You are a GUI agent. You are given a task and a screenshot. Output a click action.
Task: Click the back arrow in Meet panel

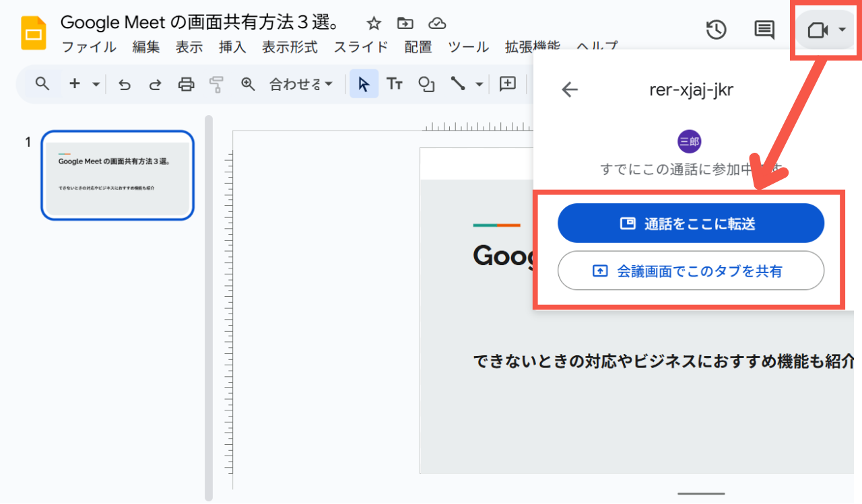(x=570, y=89)
